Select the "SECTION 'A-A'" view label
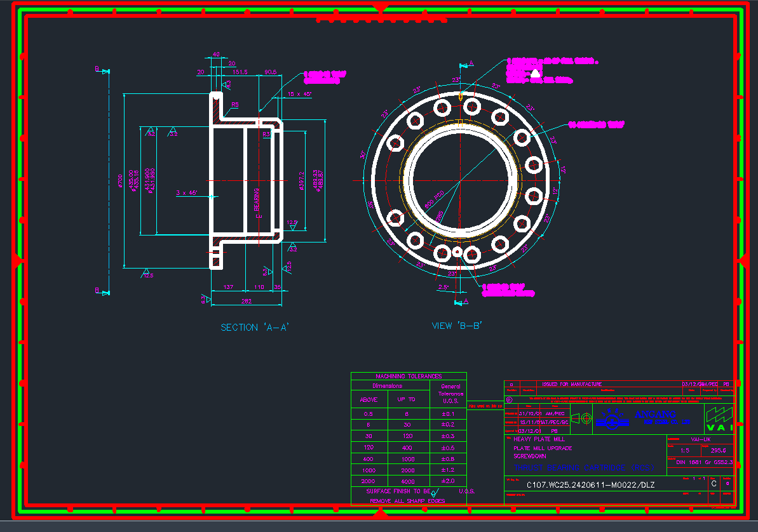 click(x=254, y=328)
